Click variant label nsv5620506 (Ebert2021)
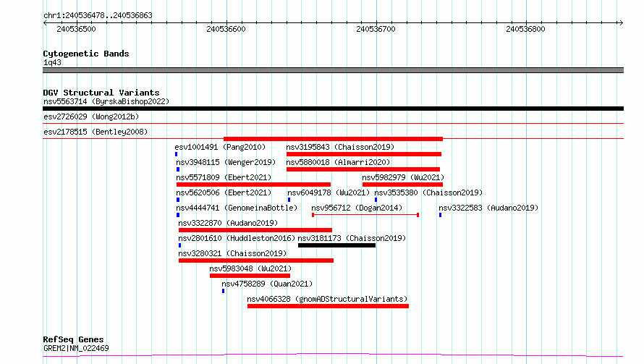The image size is (644, 364). pyautogui.click(x=224, y=192)
